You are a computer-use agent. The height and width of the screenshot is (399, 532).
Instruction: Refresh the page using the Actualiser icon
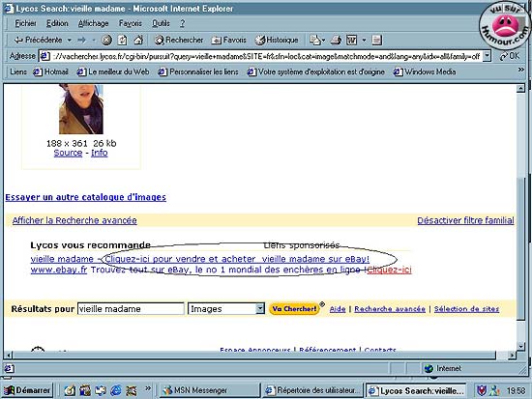point(122,40)
